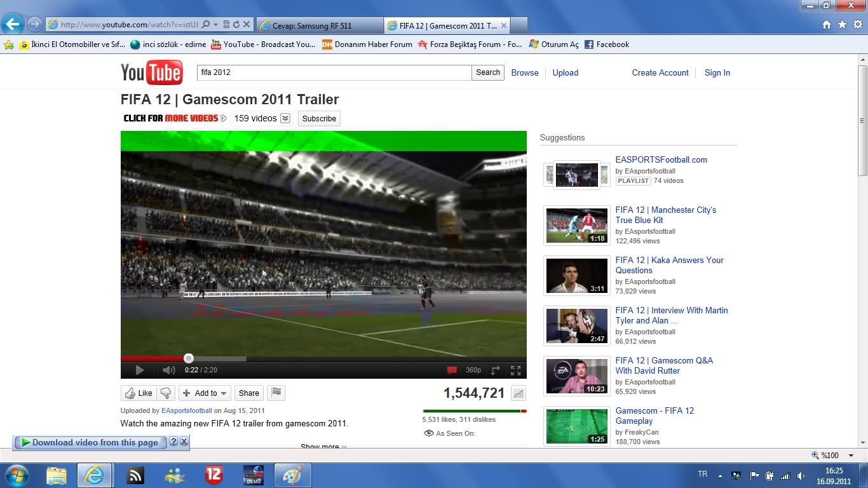Click the search box containing 'fifa 2012'

(x=334, y=72)
